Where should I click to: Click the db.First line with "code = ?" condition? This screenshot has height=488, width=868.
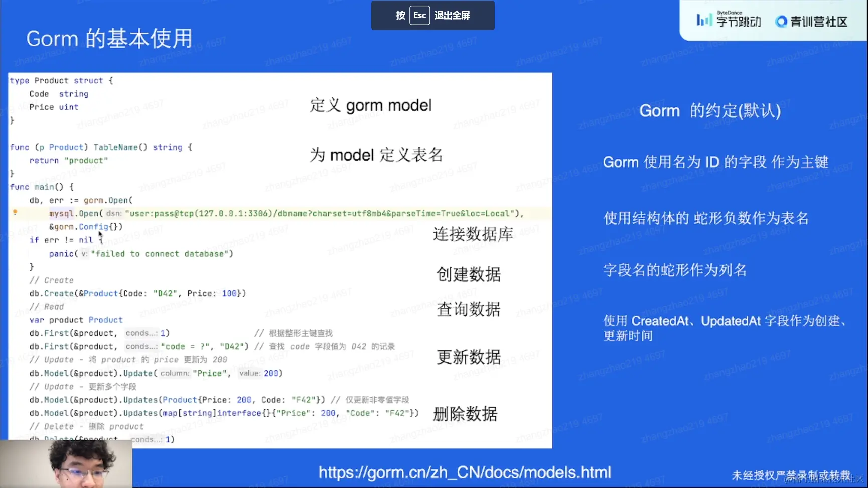(x=212, y=346)
